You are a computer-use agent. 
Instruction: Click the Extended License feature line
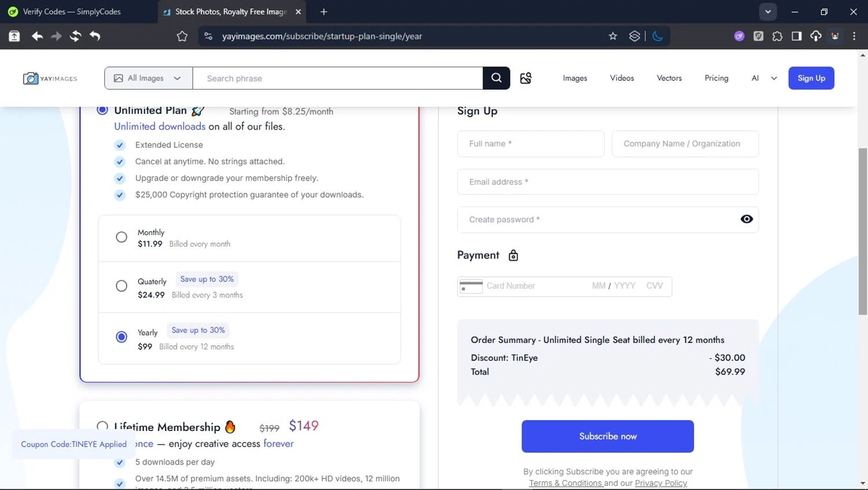169,145
